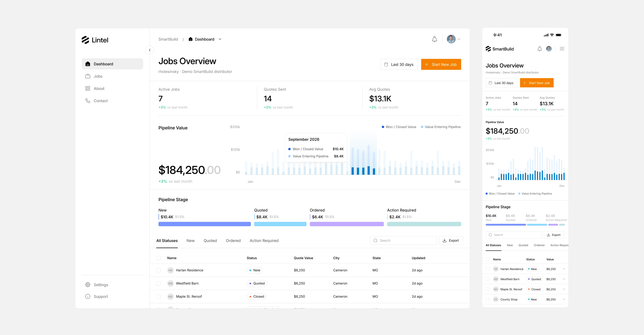Check mobile County Shop row checkbox
This screenshot has height=335, width=644.
click(488, 299)
